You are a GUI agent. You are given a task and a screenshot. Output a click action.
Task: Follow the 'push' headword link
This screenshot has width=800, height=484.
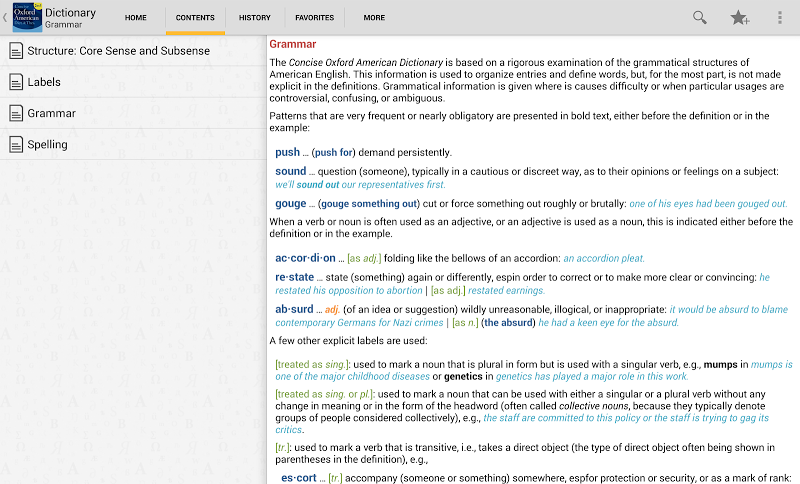click(x=287, y=152)
